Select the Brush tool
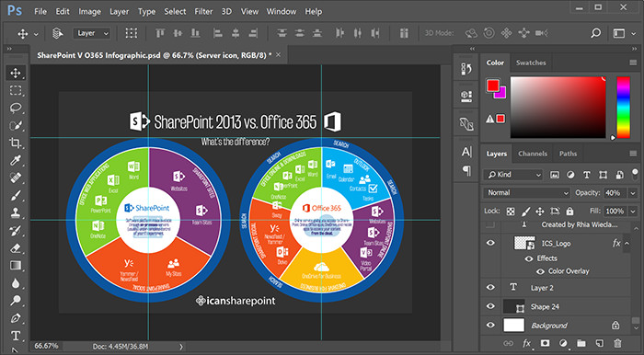This screenshot has height=355, width=644. point(16,195)
